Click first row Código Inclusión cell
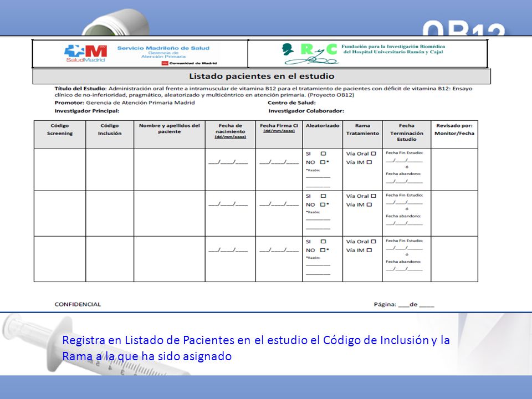This screenshot has height=399, width=532. 110,170
